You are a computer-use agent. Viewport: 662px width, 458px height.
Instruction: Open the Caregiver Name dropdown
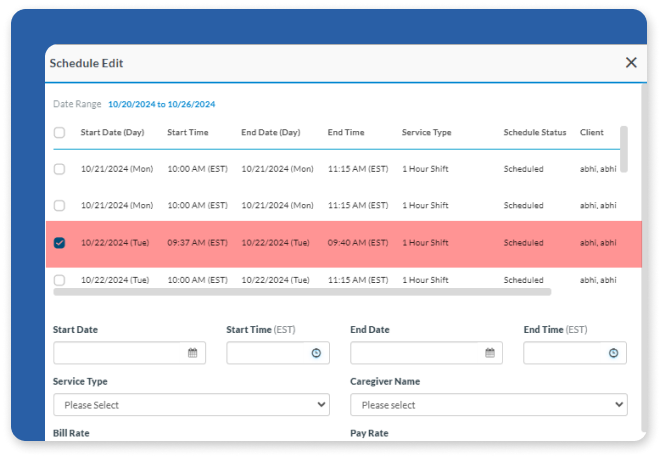[488, 405]
